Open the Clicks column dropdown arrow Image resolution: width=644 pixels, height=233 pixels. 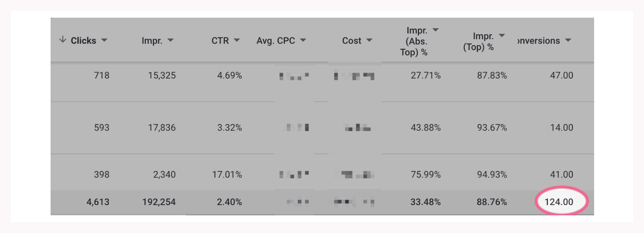pyautogui.click(x=104, y=40)
